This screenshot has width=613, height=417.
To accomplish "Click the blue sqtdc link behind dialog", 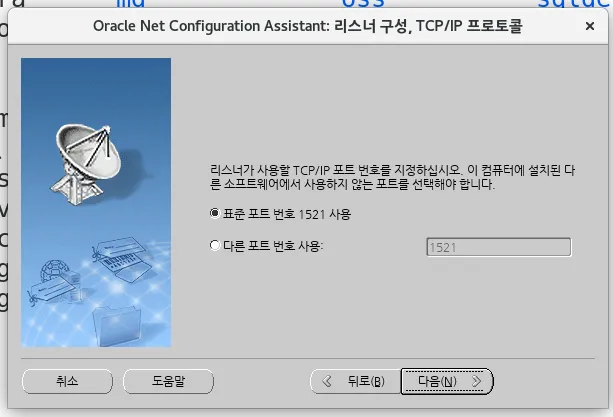I will [575, 4].
